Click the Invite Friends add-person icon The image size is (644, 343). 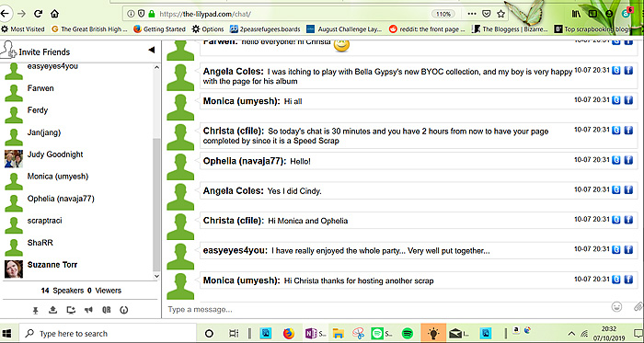pyautogui.click(x=8, y=50)
